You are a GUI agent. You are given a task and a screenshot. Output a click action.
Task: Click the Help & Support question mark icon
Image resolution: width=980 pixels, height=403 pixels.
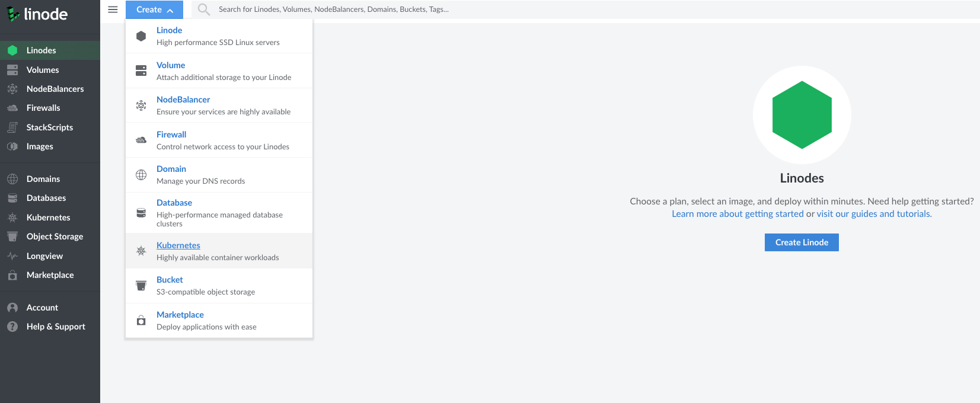click(x=12, y=327)
